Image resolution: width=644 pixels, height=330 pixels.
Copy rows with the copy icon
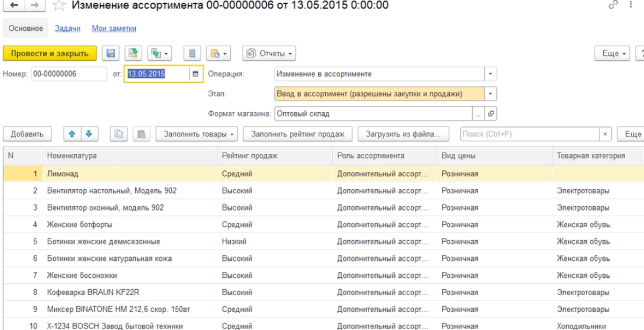[119, 134]
